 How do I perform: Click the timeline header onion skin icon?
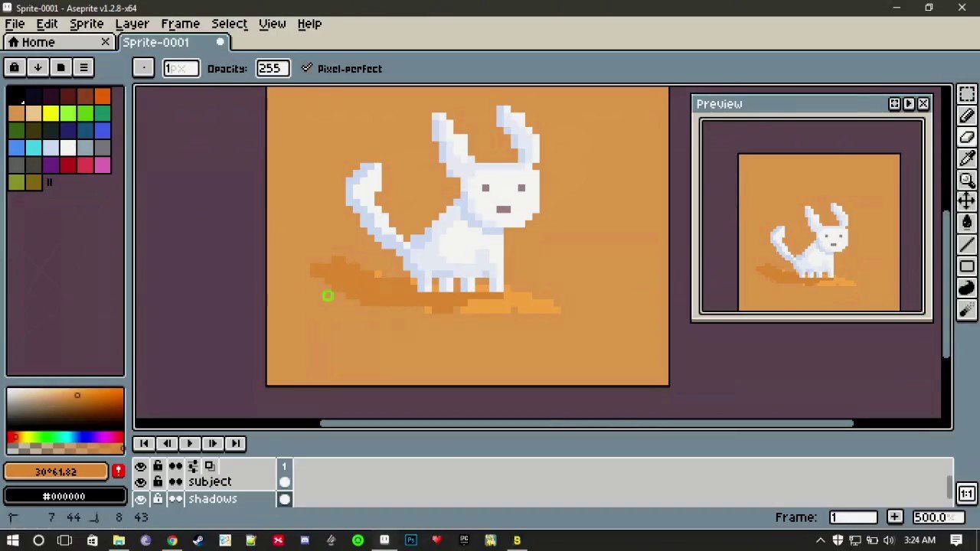[x=209, y=465]
